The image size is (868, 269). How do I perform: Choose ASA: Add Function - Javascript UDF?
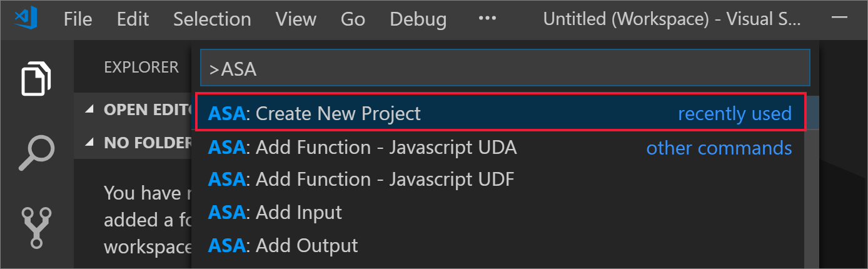point(361,180)
